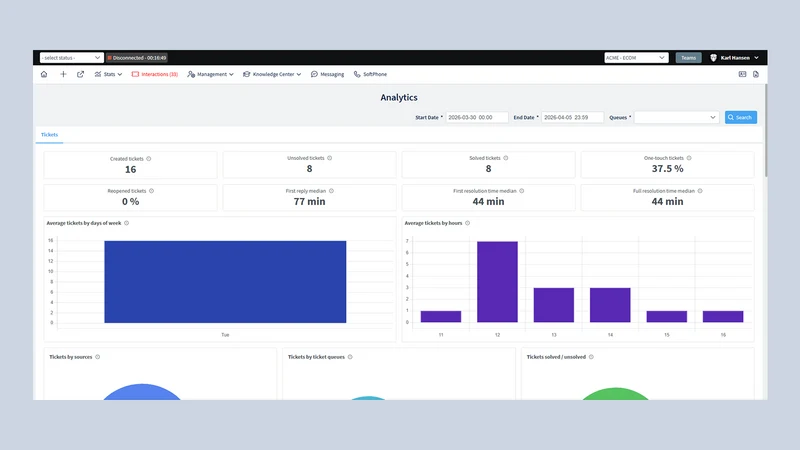Go to the Home icon

tap(44, 74)
